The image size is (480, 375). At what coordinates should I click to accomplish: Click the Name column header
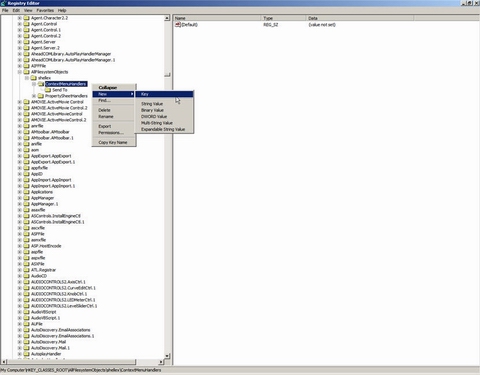click(x=217, y=18)
